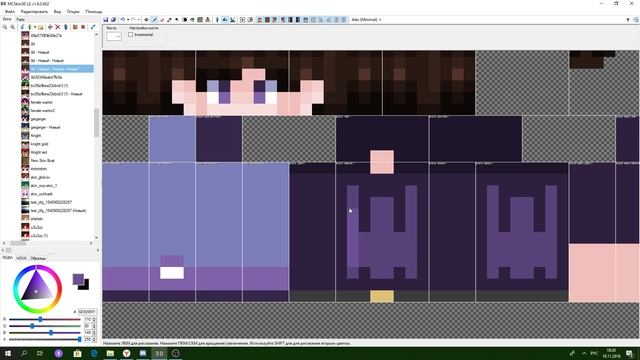Open the Вид menu

click(x=58, y=11)
